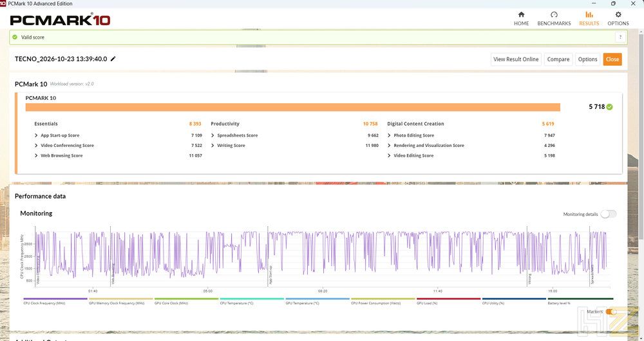
Task: Click the Performance data heading
Action: 40,196
